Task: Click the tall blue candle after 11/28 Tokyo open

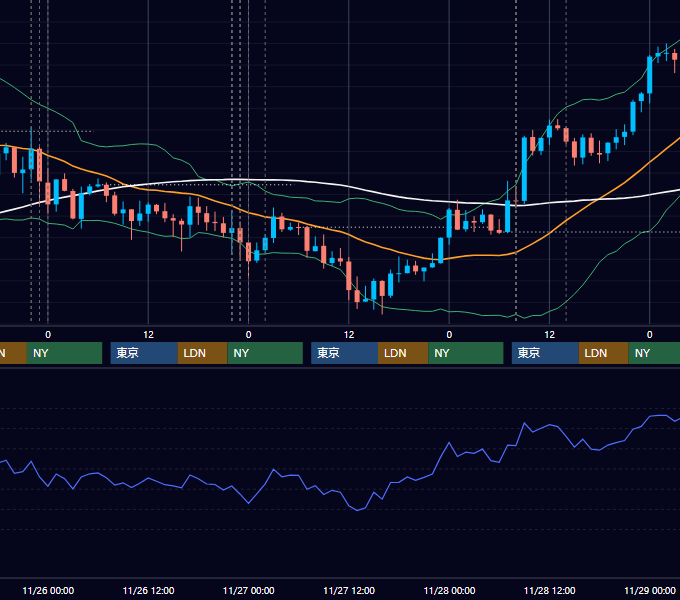Action: 524,169
